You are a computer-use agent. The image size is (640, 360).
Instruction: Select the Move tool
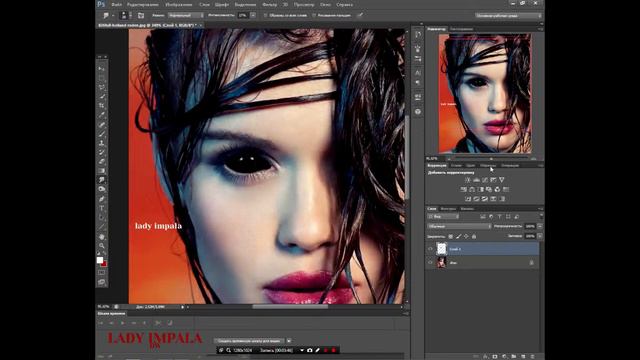coord(102,69)
